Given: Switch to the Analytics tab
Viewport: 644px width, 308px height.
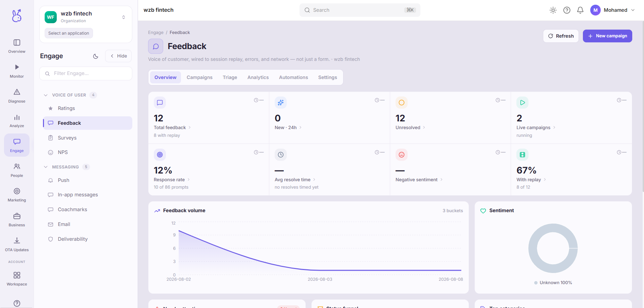Looking at the screenshot, I should click(x=258, y=77).
